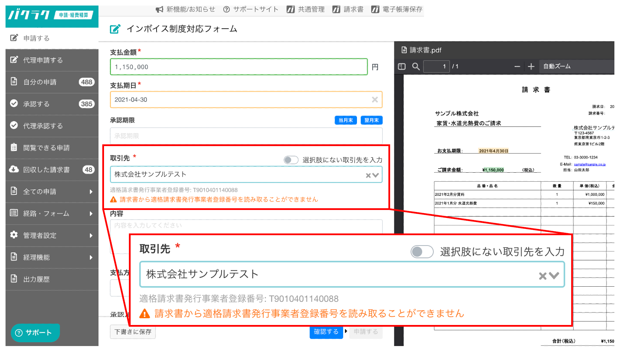Open サポートサイト link in top bar
The height and width of the screenshot is (364, 622).
(251, 9)
